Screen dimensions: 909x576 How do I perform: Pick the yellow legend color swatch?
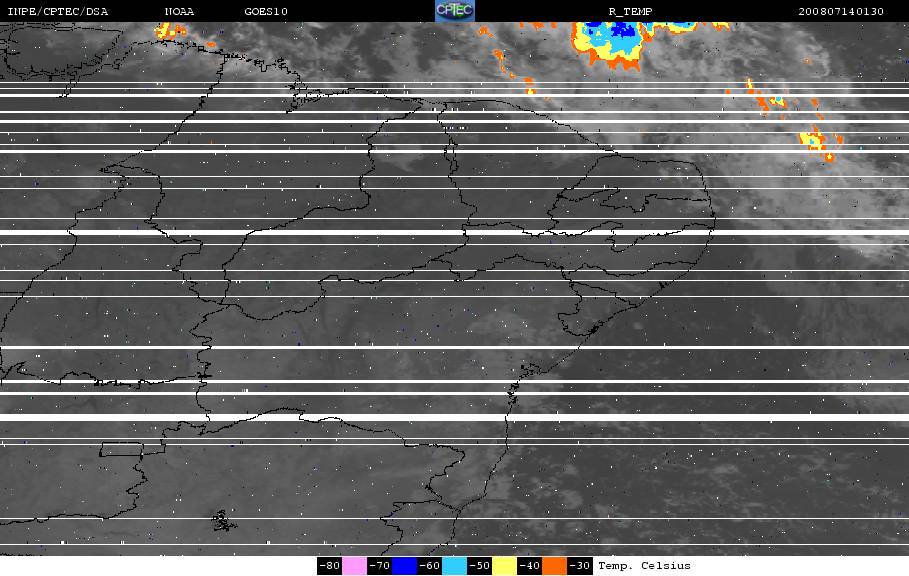[504, 566]
